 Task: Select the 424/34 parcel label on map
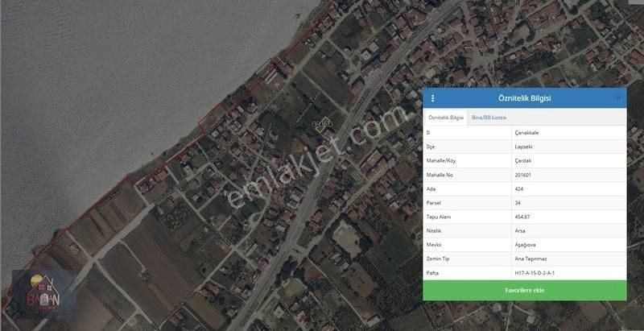pos(321,123)
